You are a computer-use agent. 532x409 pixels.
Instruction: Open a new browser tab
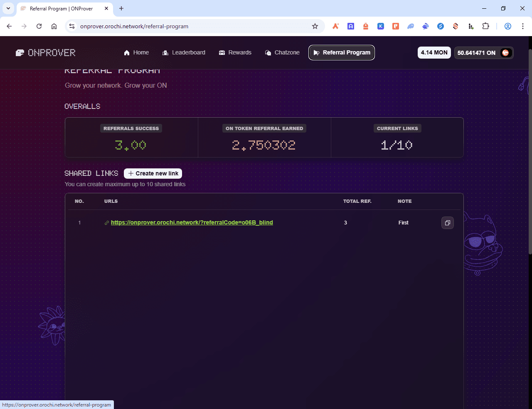(121, 8)
